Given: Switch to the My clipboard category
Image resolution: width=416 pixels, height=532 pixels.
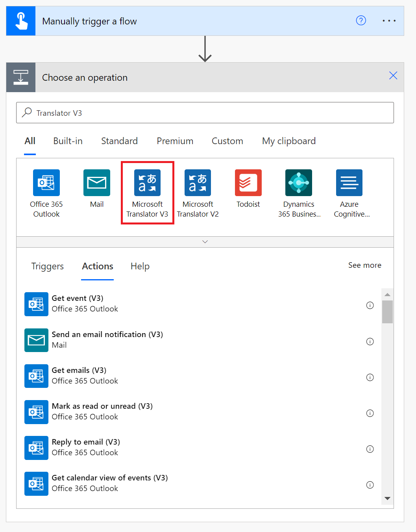Looking at the screenshot, I should [x=288, y=141].
